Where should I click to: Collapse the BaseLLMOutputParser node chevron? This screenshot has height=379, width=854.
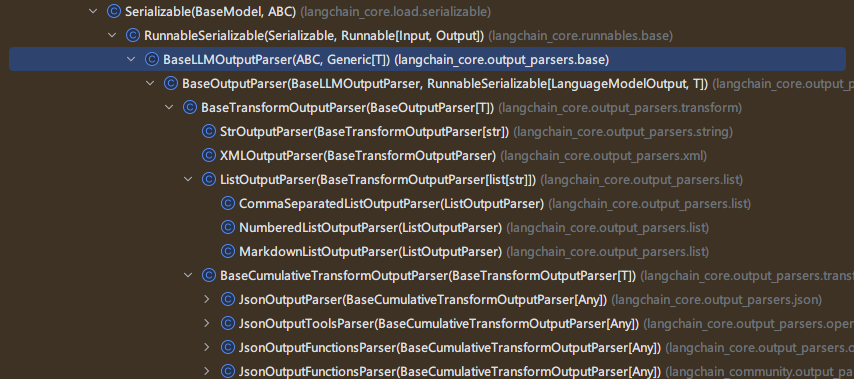[131, 59]
